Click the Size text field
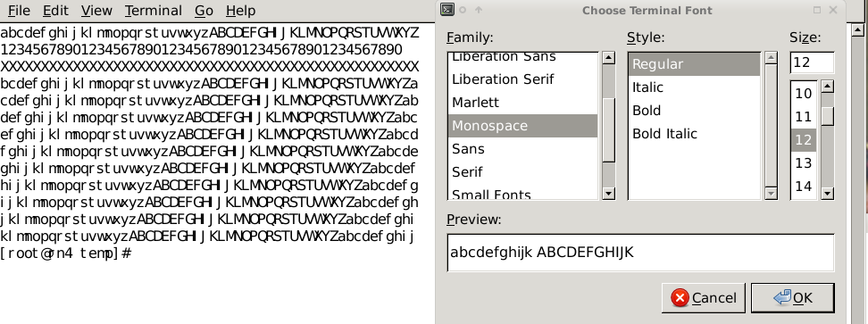The width and height of the screenshot is (868, 324). pos(812,62)
